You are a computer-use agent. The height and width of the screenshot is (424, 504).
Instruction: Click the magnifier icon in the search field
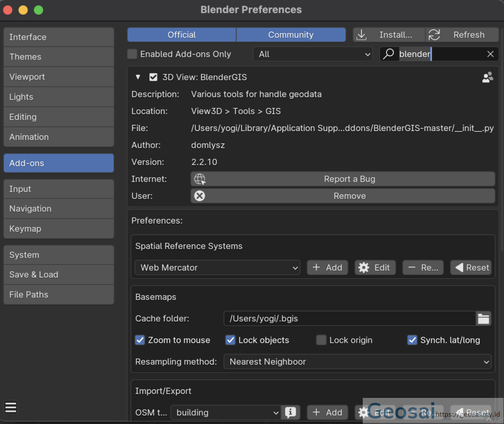(x=388, y=54)
